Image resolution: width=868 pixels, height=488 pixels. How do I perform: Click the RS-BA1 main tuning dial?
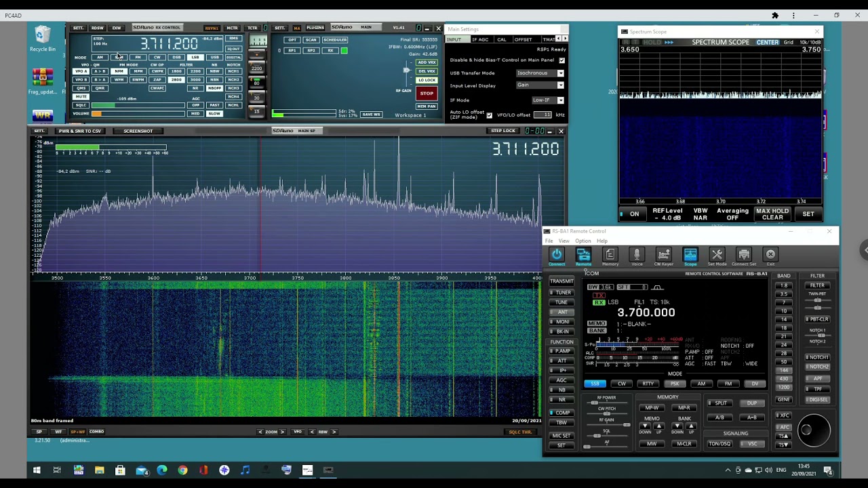[814, 430]
